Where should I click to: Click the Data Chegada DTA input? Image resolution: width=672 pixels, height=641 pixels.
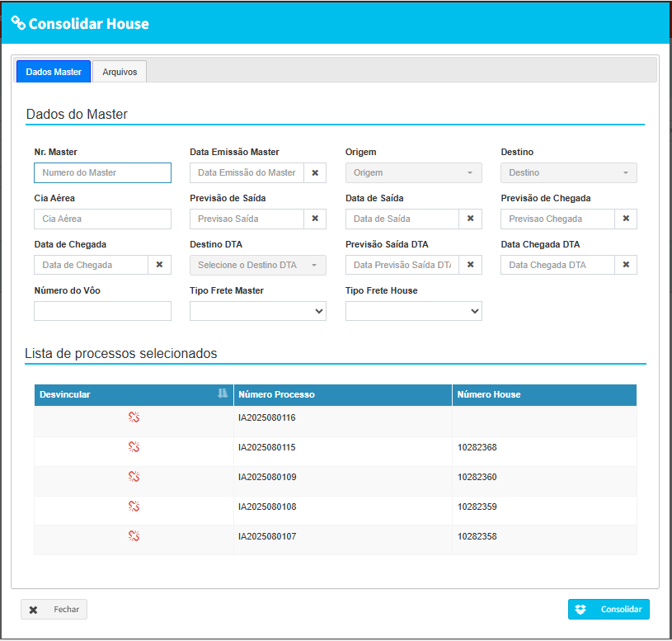[558, 265]
